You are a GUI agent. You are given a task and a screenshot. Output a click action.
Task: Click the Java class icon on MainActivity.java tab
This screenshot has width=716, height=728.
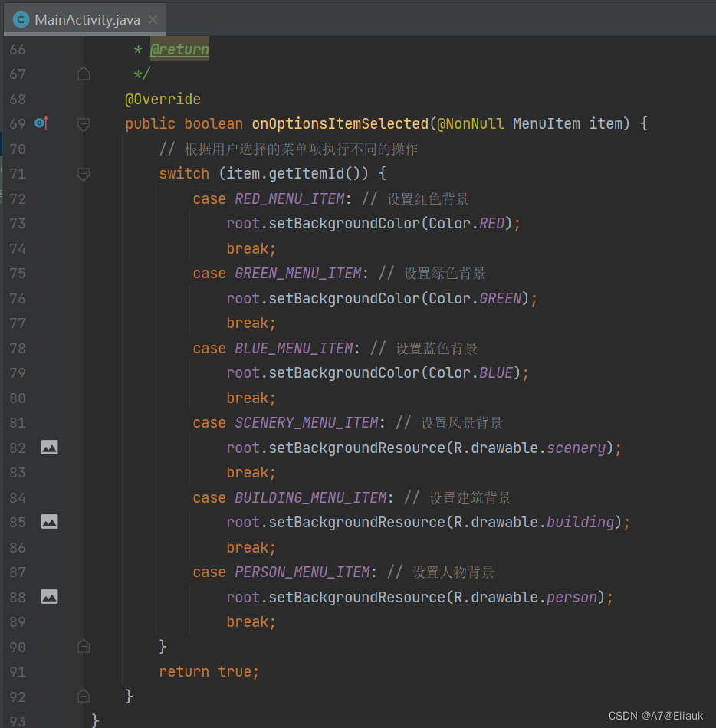pyautogui.click(x=21, y=19)
